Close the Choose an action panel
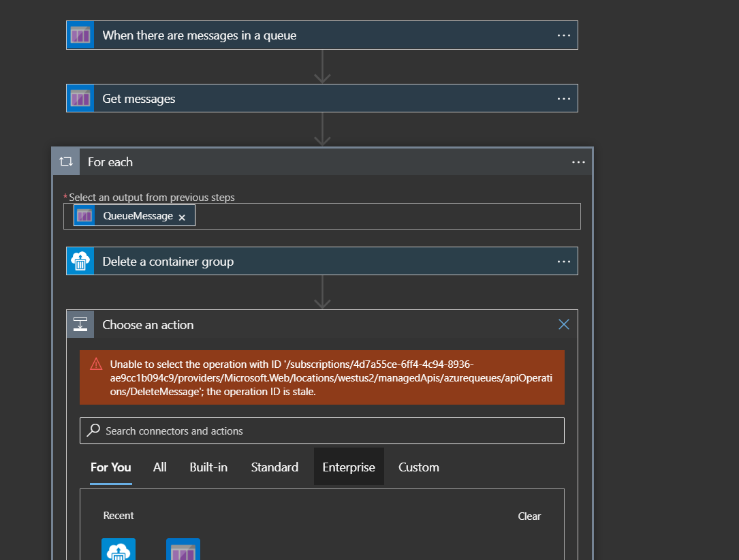Image resolution: width=739 pixels, height=560 pixels. point(564,324)
